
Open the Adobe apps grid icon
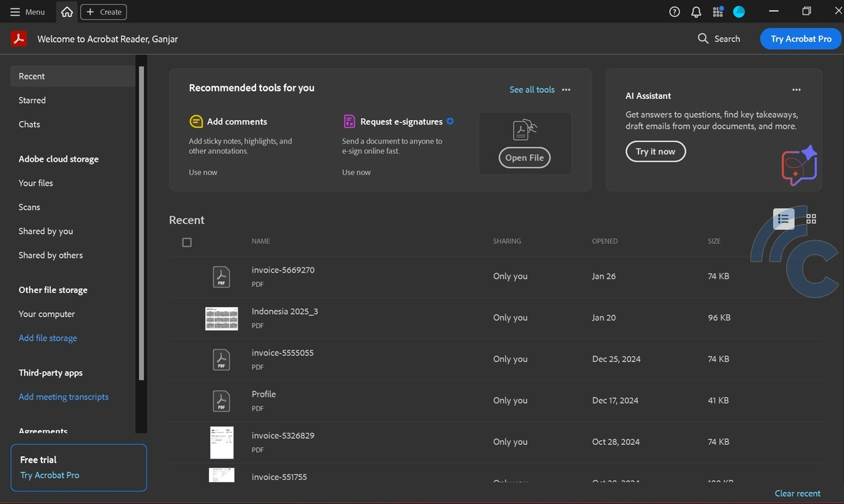tap(717, 12)
